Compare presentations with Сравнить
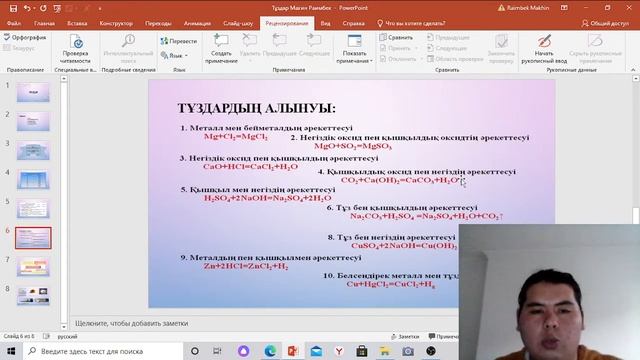 click(x=396, y=37)
